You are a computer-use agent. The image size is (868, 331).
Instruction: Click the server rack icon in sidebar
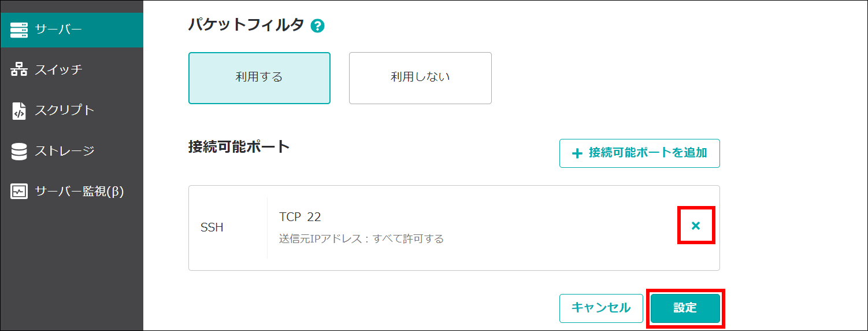[x=19, y=30]
